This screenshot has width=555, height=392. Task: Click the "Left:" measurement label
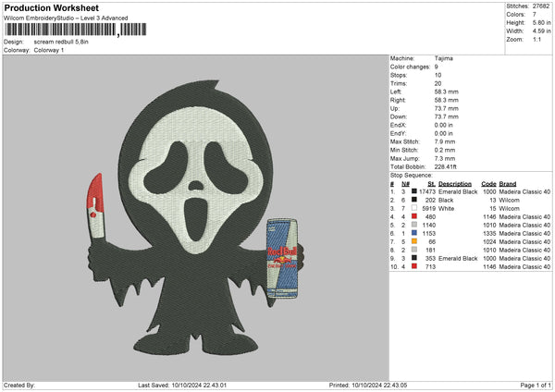[396, 92]
